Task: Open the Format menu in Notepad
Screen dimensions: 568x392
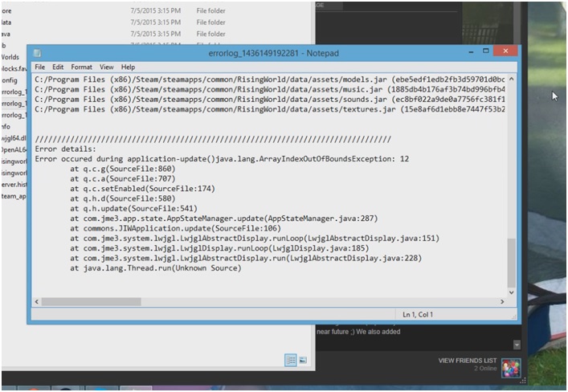Action: pyautogui.click(x=81, y=67)
